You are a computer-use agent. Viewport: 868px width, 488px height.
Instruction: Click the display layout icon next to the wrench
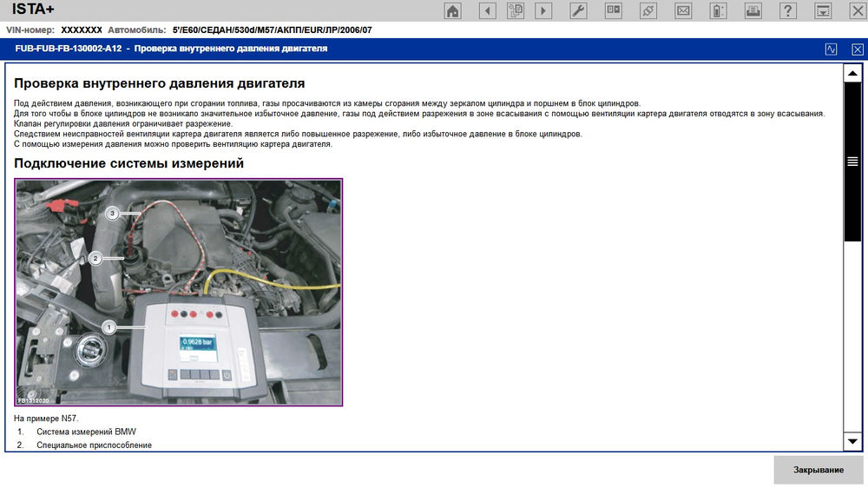click(613, 11)
